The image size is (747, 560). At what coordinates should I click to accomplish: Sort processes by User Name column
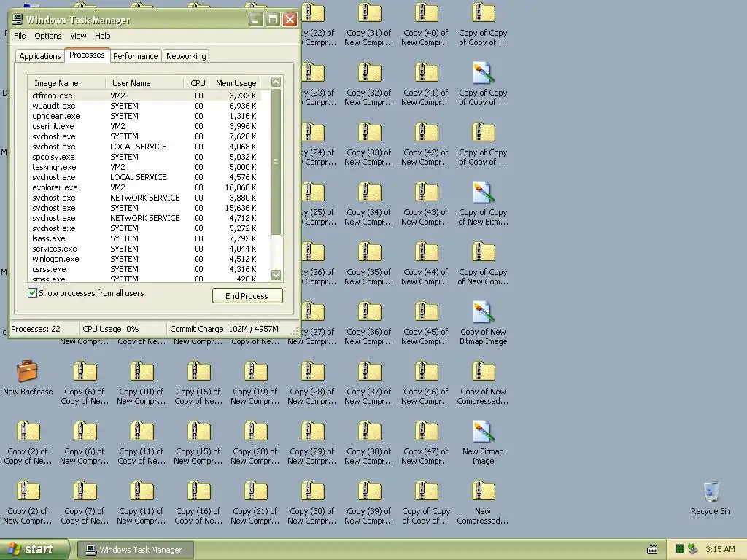[144, 83]
